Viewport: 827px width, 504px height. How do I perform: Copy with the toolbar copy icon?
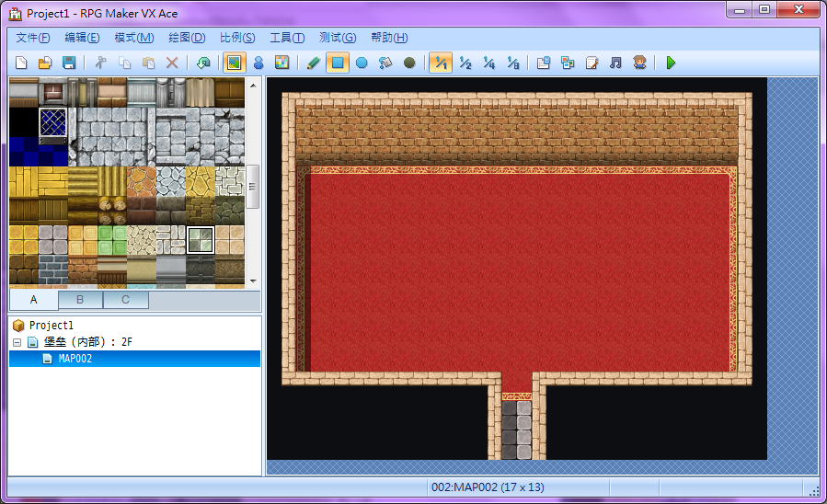[x=124, y=63]
